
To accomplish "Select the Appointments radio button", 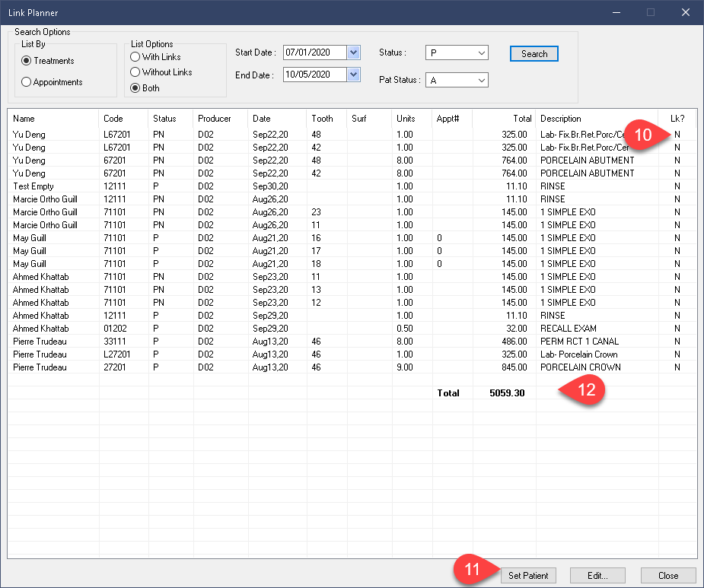I will coord(27,81).
